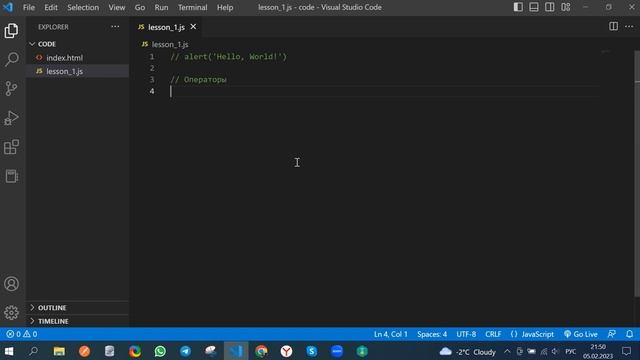Open the Accounts menu icon
The height and width of the screenshot is (360, 640).
11,284
